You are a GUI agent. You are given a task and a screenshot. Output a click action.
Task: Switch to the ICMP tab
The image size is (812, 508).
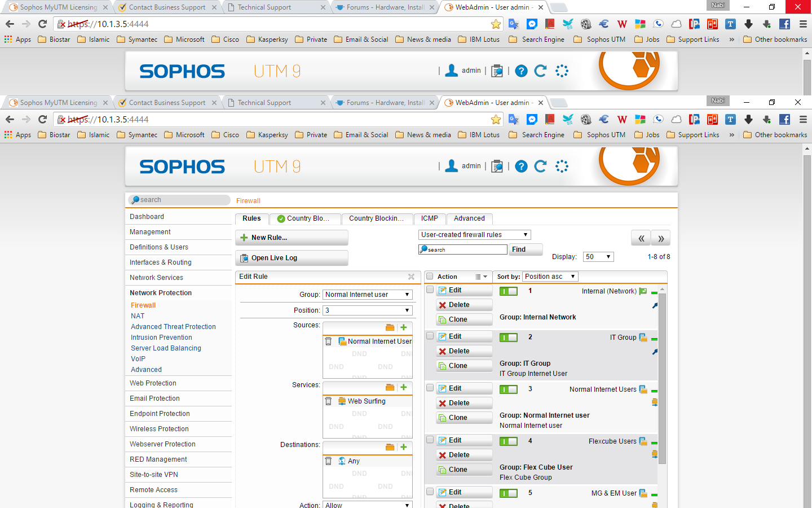[x=430, y=218]
